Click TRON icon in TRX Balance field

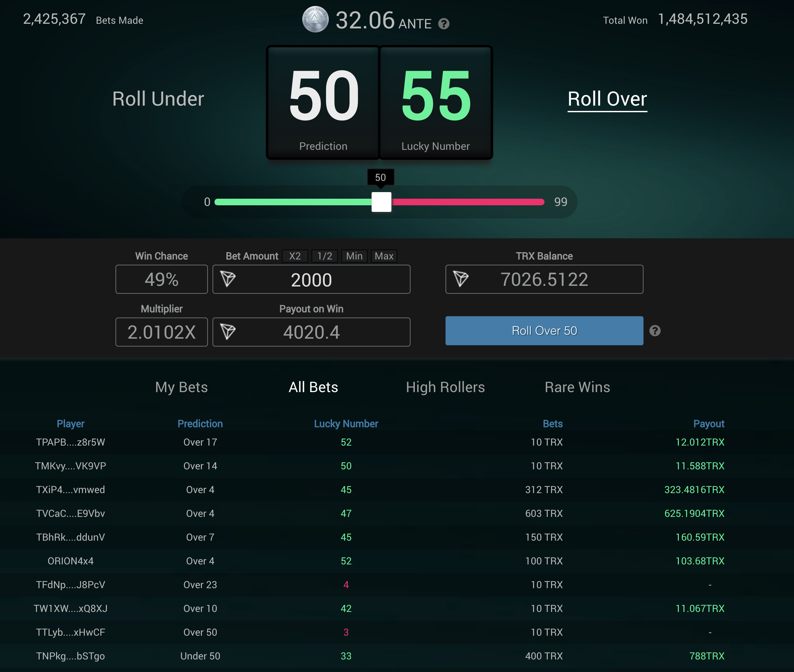[461, 279]
